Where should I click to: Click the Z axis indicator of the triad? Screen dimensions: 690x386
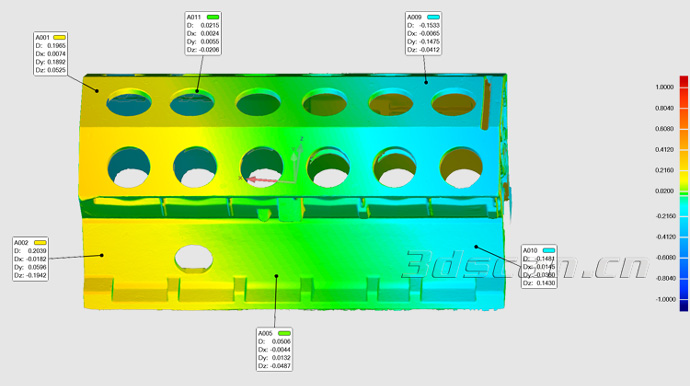click(x=301, y=139)
